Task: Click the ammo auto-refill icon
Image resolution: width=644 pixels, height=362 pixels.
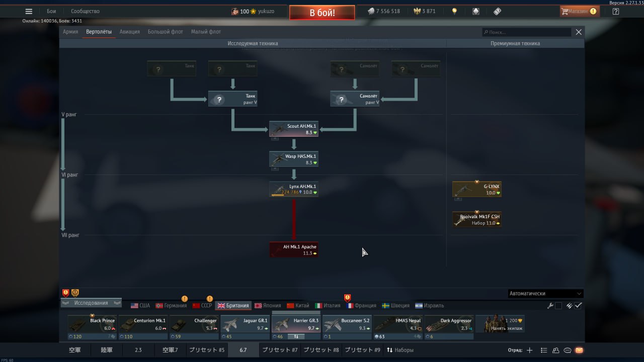Action: click(570, 306)
